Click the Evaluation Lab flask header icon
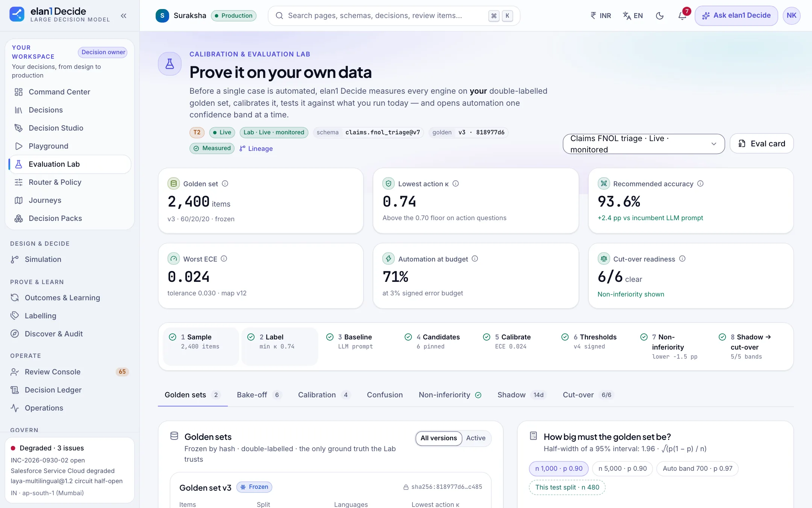 pos(170,64)
